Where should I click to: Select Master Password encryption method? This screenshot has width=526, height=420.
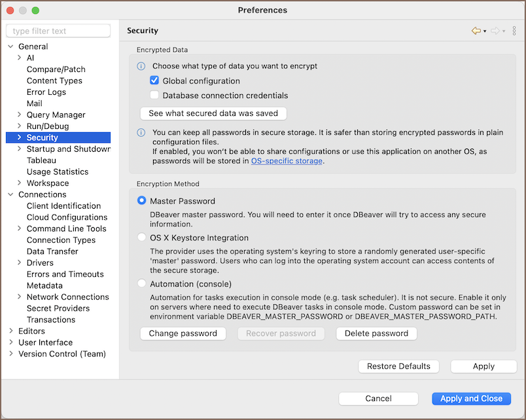point(142,201)
